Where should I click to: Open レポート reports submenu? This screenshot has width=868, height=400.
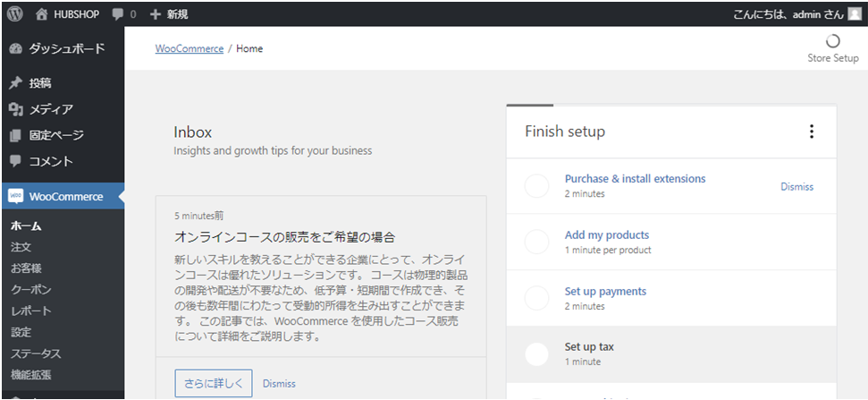(31, 311)
